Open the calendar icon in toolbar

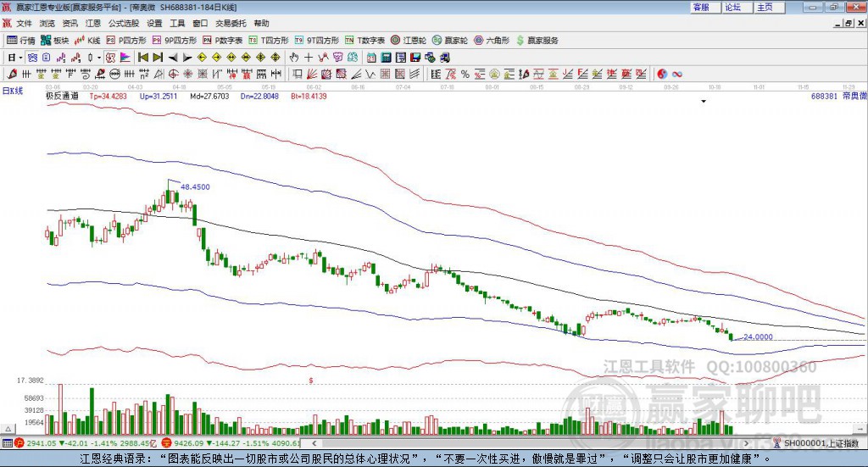pyautogui.click(x=371, y=58)
